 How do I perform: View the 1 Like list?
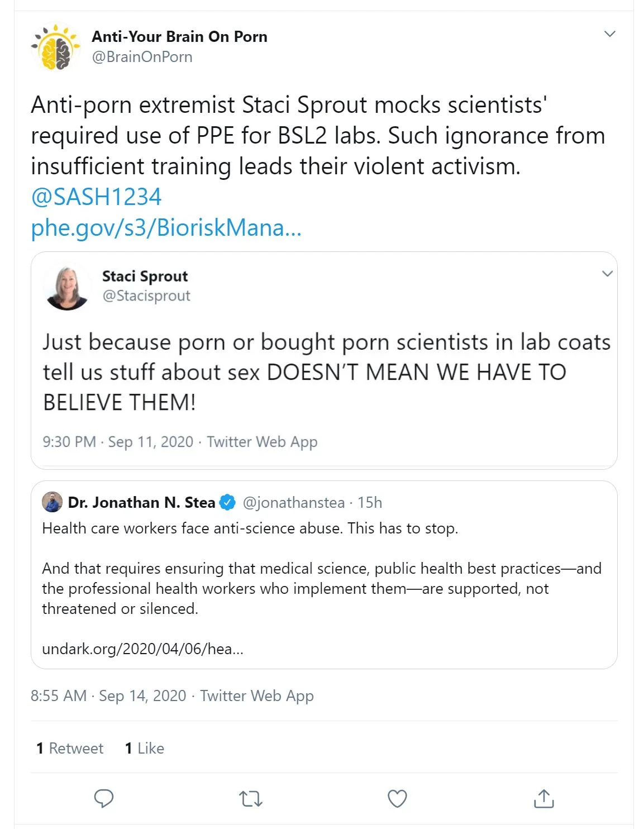tap(145, 749)
